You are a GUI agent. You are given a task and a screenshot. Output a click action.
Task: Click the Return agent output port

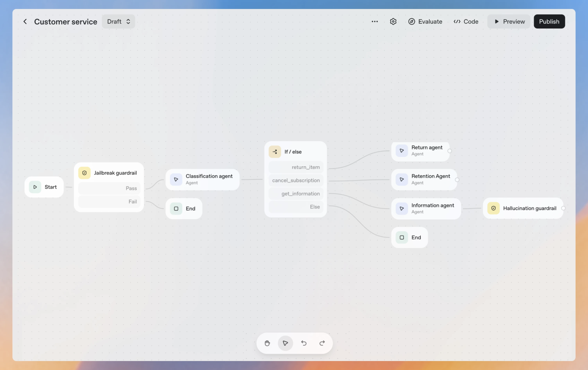[450, 151]
